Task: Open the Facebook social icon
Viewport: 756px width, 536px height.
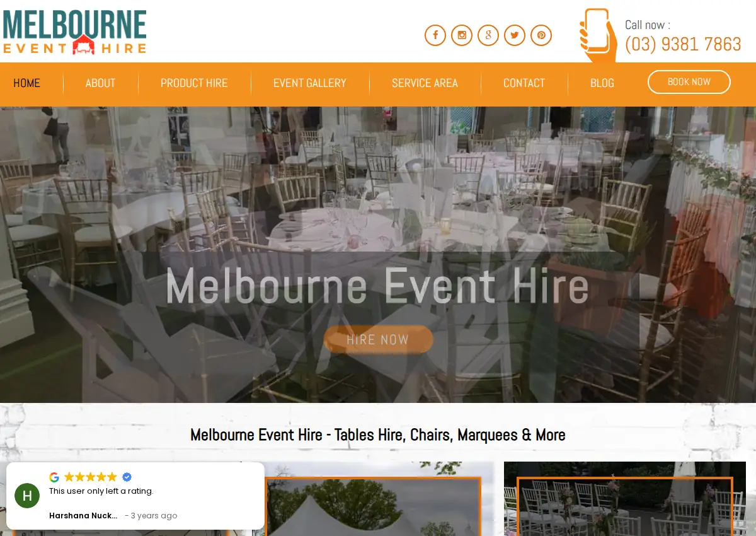Action: coord(435,35)
